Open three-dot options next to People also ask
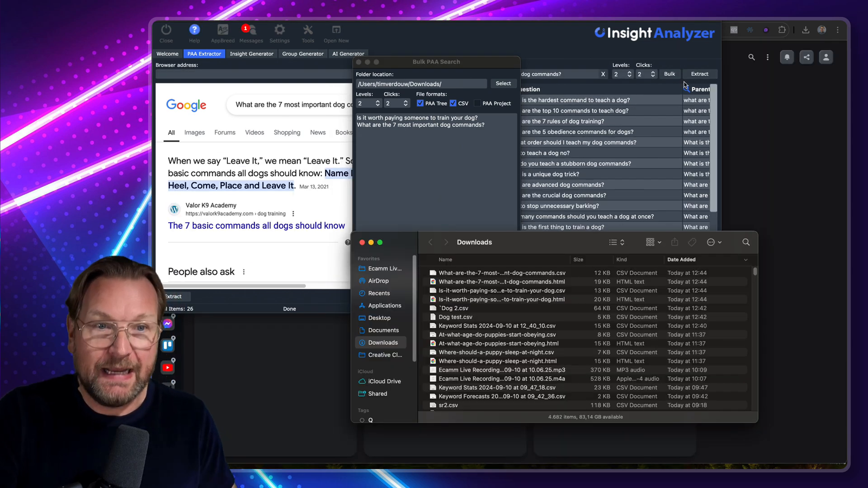Screen dimensions: 868x488 pyautogui.click(x=244, y=272)
